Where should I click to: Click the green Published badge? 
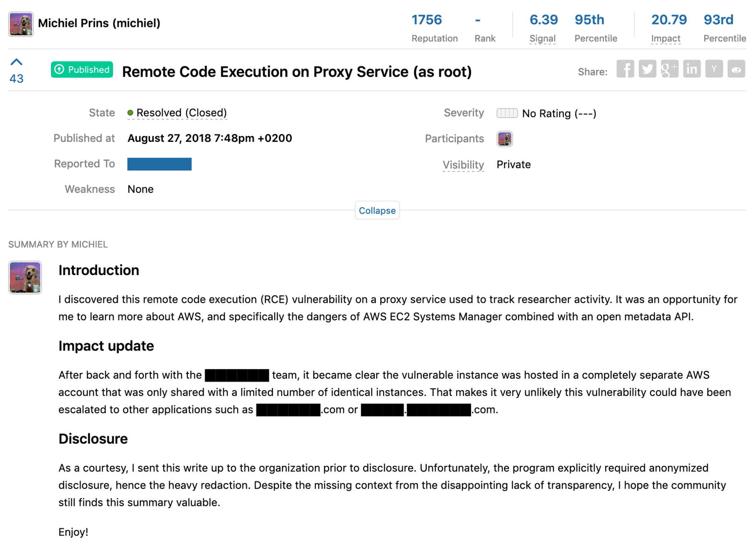pos(82,70)
